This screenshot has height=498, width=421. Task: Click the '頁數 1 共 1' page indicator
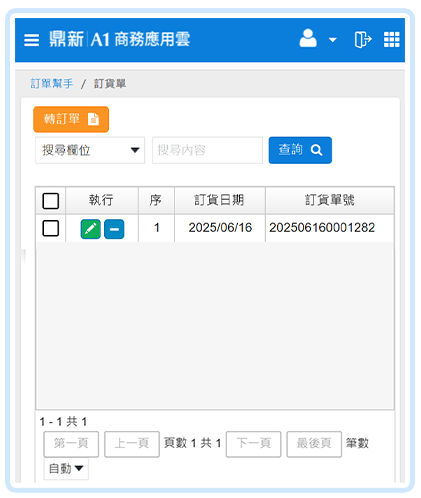click(193, 443)
